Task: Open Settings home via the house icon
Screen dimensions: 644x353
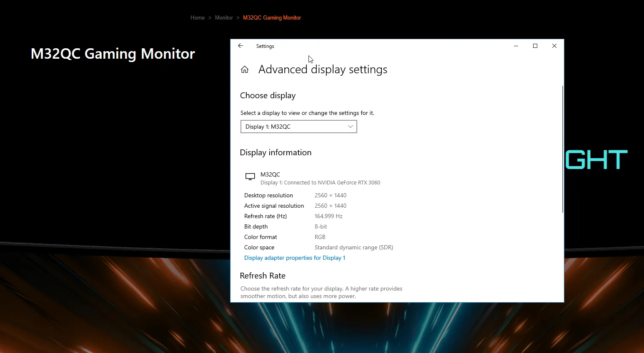Action: (x=245, y=70)
